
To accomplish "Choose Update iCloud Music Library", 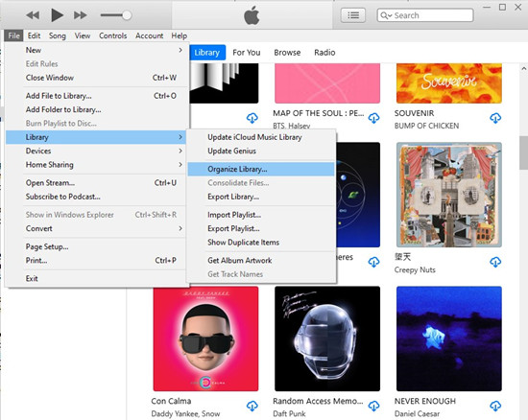I will point(261,137).
